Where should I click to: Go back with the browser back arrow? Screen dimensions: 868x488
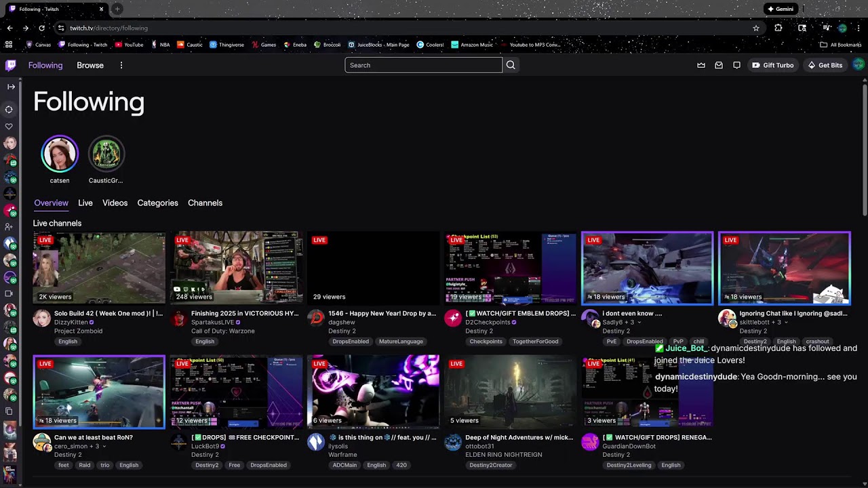[x=9, y=28]
